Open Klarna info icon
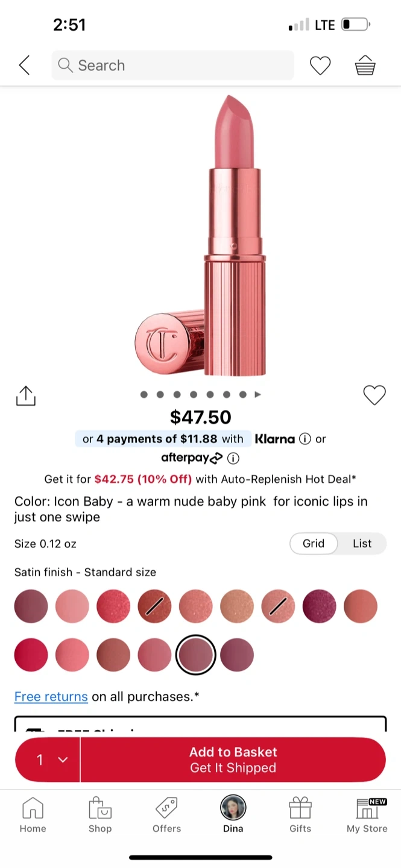The height and width of the screenshot is (868, 401). coord(305,439)
